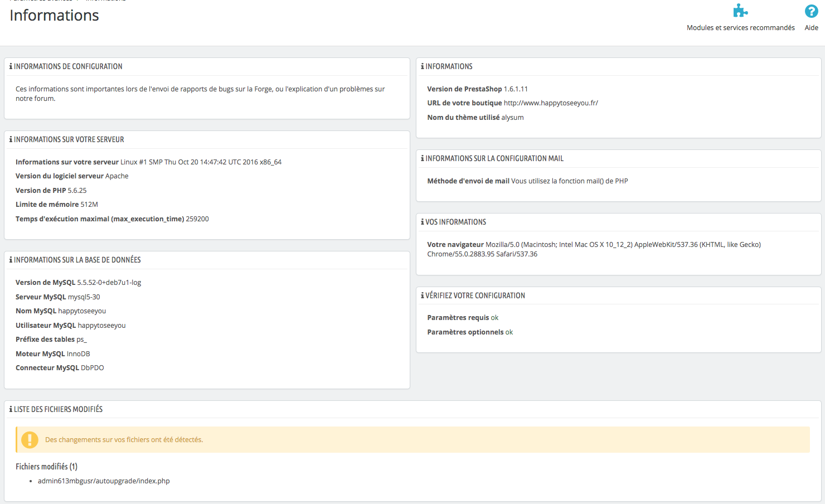Image resolution: width=825 pixels, height=504 pixels.
Task: Click MySQL server value mysql5-30
Action: coord(84,297)
